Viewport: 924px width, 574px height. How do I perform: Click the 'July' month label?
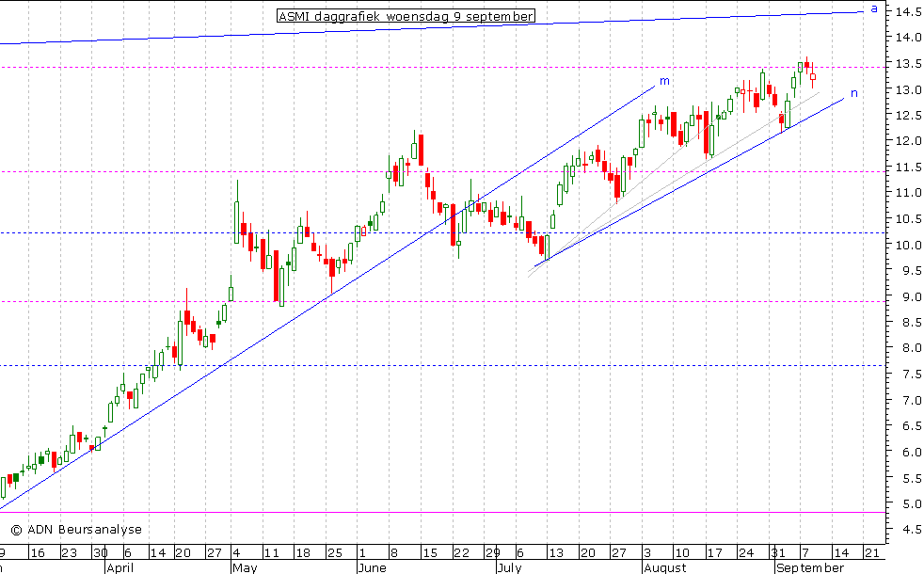509,568
